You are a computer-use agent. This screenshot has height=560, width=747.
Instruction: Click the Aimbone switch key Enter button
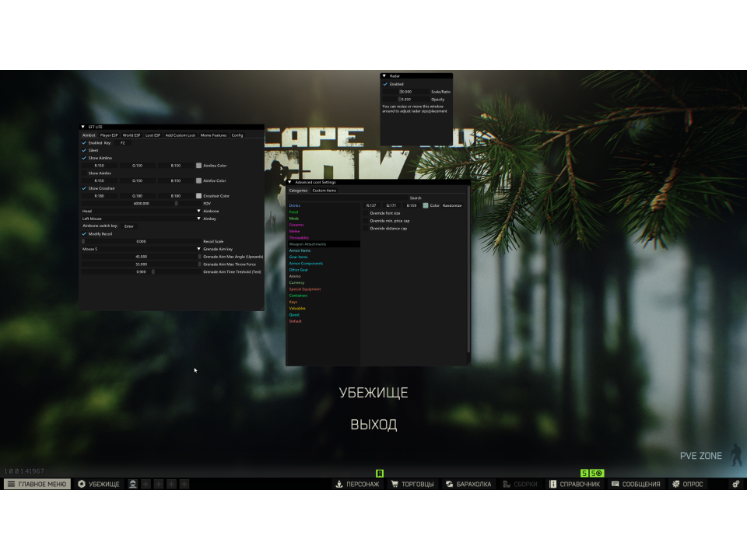tap(128, 226)
